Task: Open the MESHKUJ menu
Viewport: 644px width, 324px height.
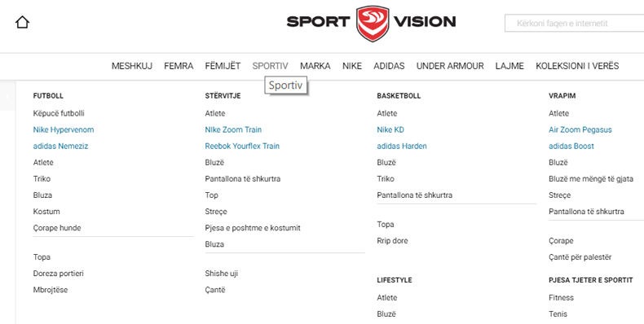Action: pyautogui.click(x=132, y=66)
